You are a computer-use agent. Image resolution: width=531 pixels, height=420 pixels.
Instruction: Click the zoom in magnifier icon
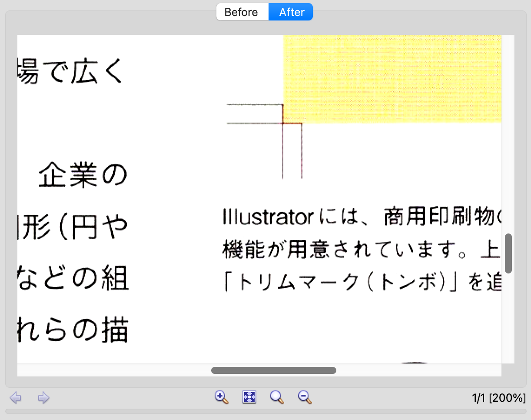[x=222, y=397]
